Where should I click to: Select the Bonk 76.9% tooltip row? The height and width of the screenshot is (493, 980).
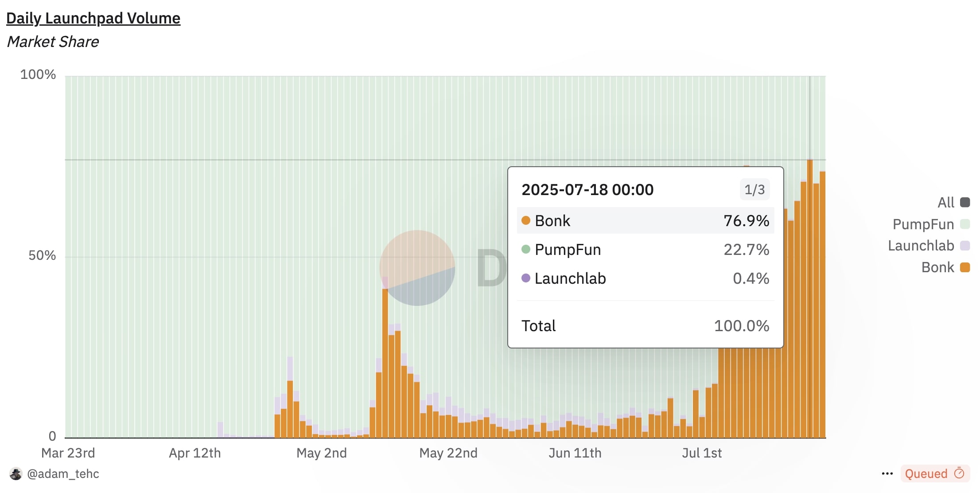[x=646, y=220]
